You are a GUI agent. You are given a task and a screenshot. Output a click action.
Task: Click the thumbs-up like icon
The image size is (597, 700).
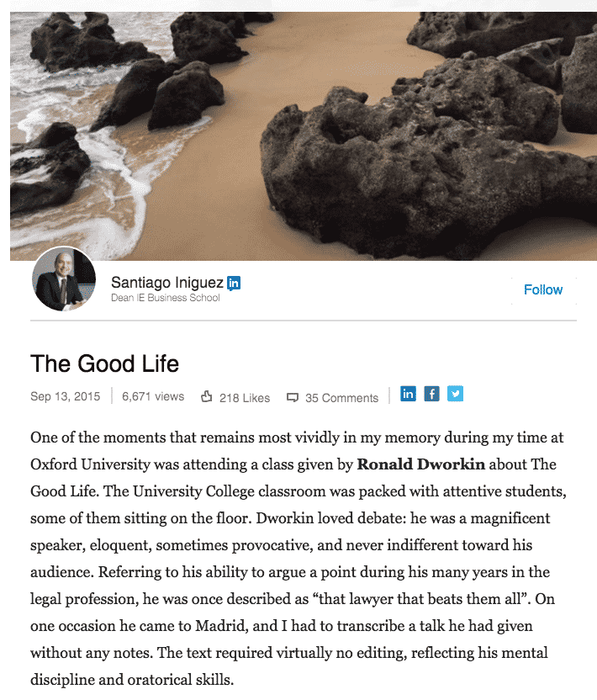(x=206, y=396)
